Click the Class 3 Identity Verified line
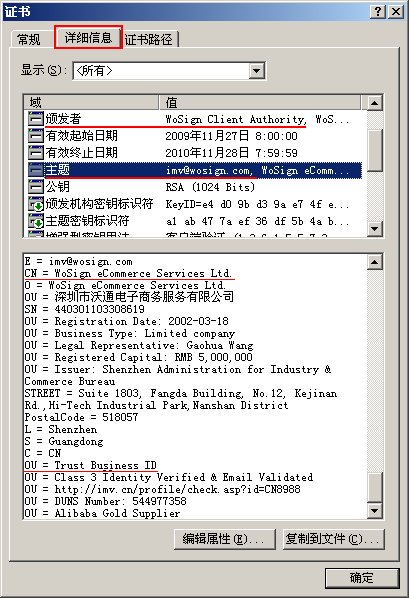This screenshot has width=409, height=598. (x=169, y=477)
